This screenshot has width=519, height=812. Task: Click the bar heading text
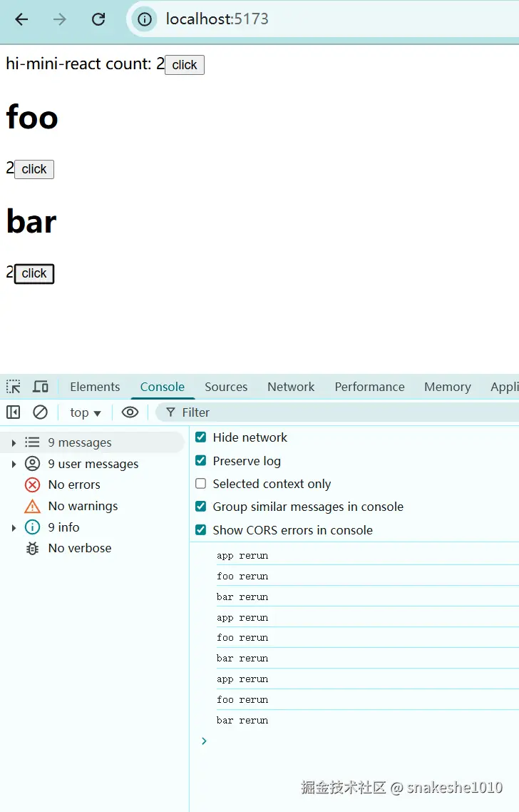pyautogui.click(x=31, y=222)
